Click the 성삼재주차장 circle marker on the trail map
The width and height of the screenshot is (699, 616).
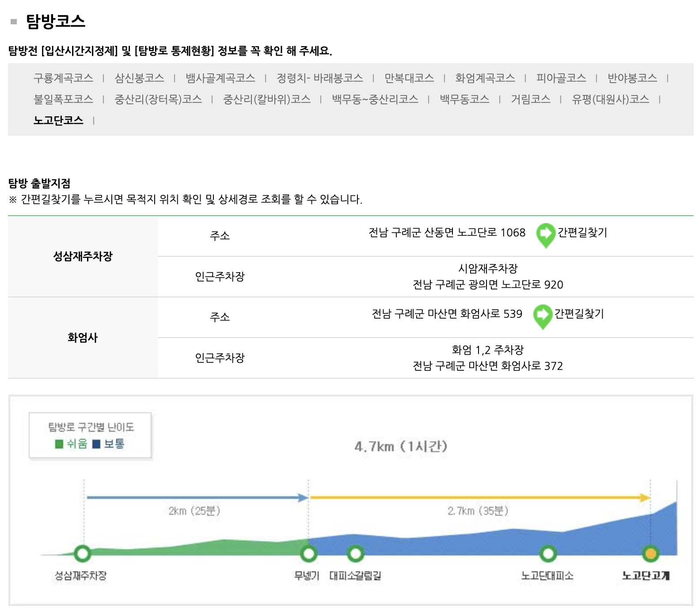pyautogui.click(x=83, y=553)
